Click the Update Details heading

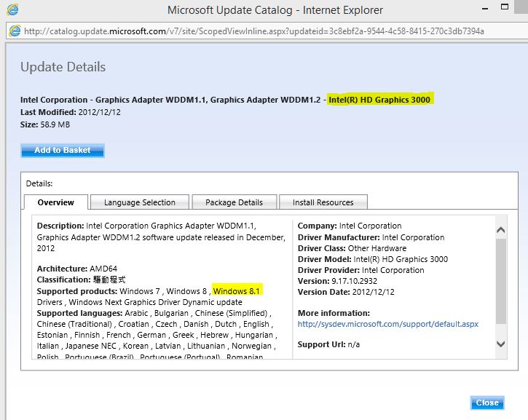pyautogui.click(x=63, y=67)
